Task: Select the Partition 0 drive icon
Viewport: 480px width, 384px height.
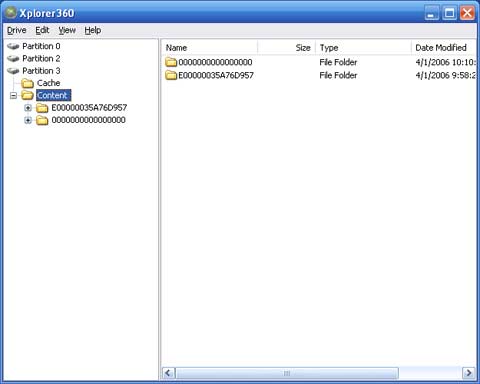Action: point(13,46)
